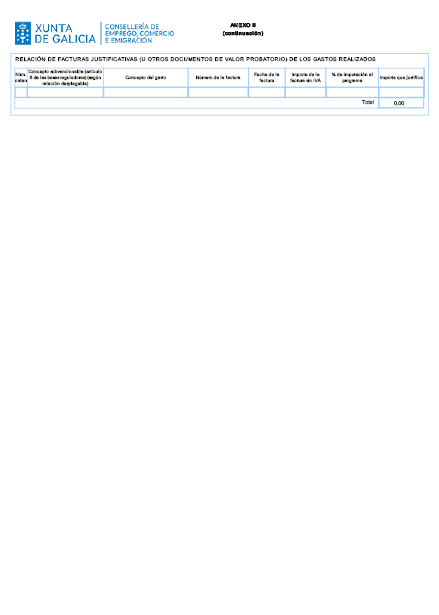Click the Total field showing 0,00

coord(401,103)
